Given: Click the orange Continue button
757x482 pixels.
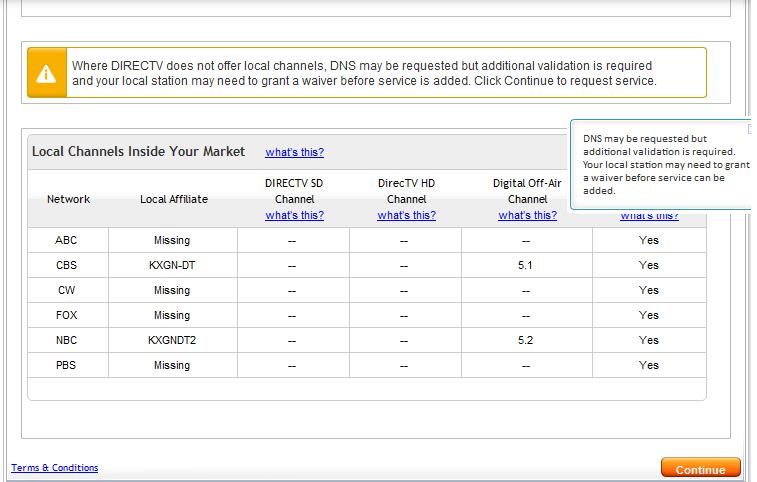Looking at the screenshot, I should 701,469.
